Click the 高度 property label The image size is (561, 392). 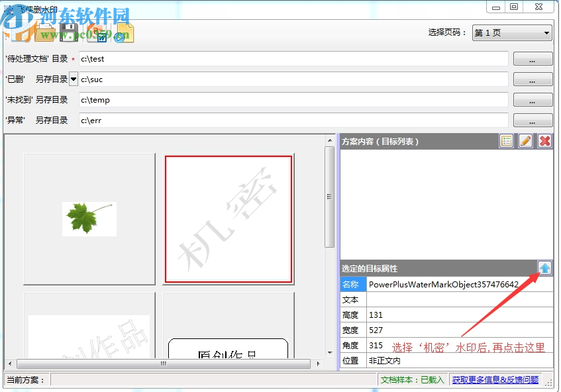point(353,315)
